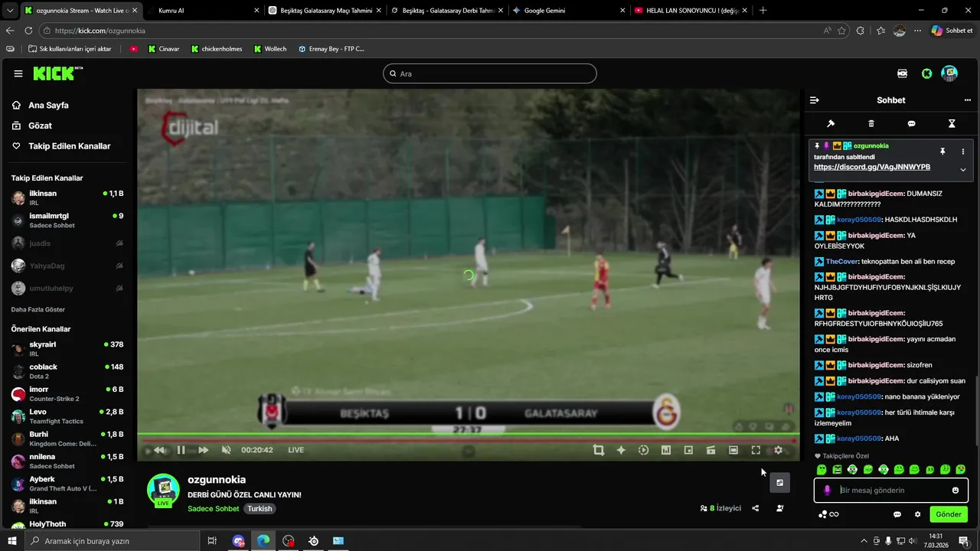This screenshot has width=980, height=551.
Task: Open the hamburger sidebar menu
Action: (x=18, y=73)
